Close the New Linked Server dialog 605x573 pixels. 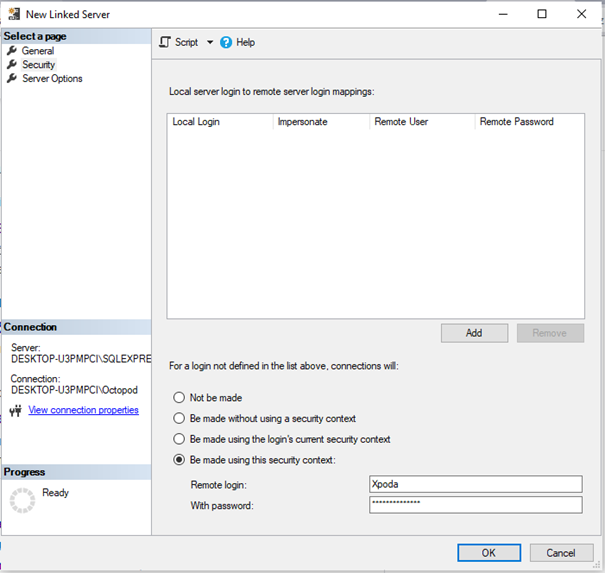coord(581,14)
